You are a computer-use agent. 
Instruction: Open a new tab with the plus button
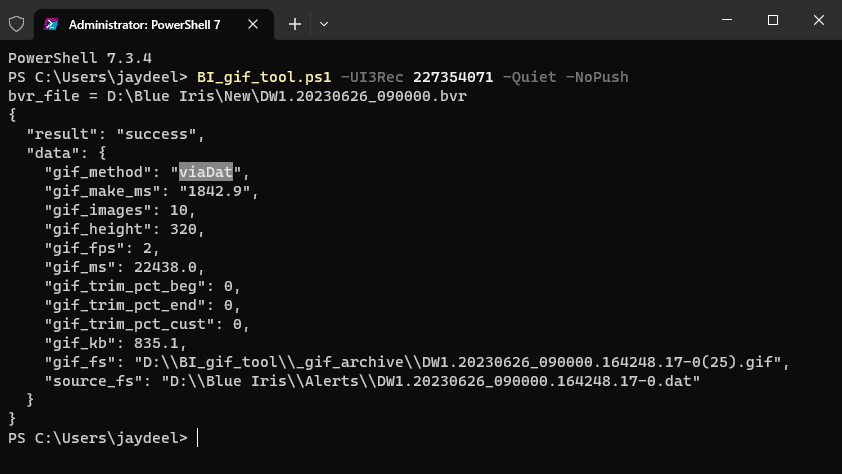click(295, 24)
